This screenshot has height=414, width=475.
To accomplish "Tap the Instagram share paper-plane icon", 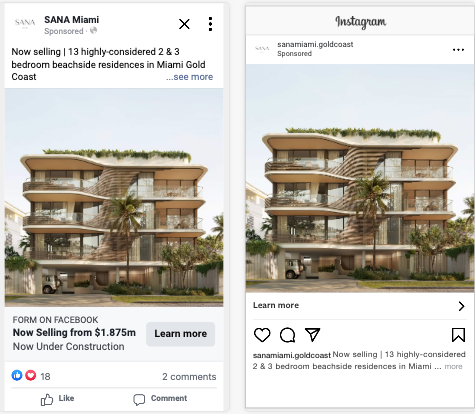I will [x=312, y=335].
